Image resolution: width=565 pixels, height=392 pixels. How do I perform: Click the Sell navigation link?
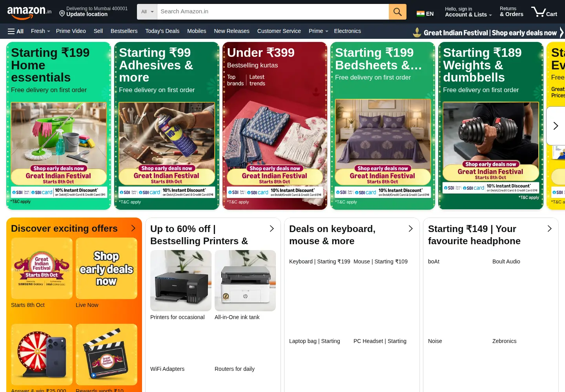98,31
